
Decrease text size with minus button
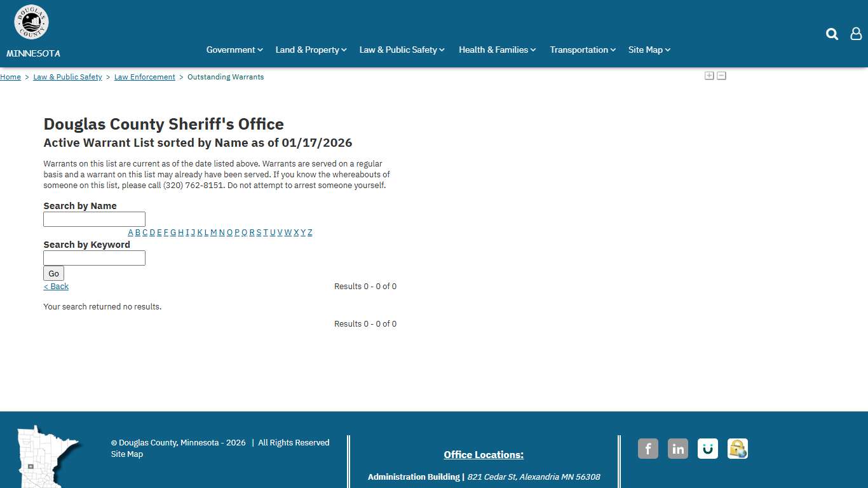click(721, 75)
